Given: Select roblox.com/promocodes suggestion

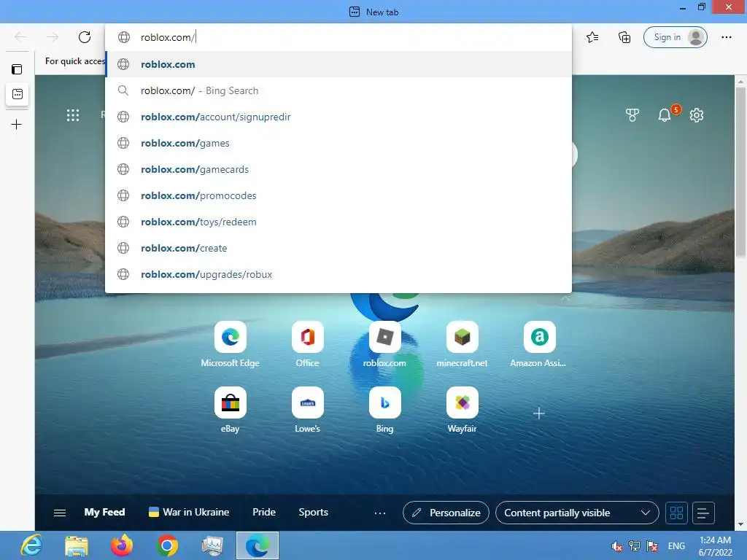Looking at the screenshot, I should pos(338,195).
